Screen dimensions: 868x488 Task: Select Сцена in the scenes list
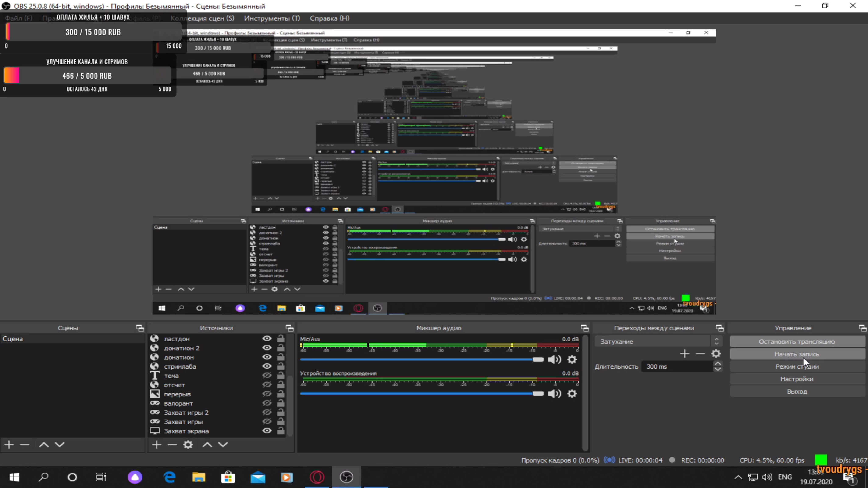pyautogui.click(x=72, y=339)
